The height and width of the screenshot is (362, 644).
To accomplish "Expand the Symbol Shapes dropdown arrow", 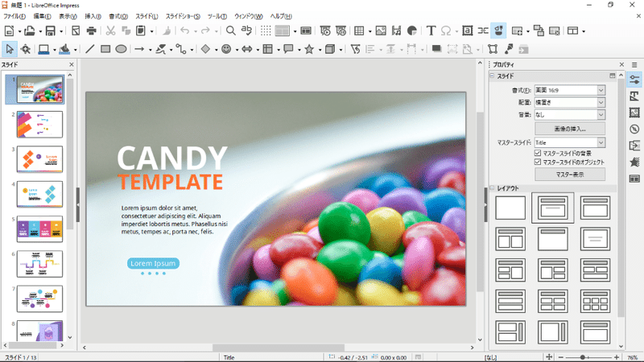I will 236,50.
